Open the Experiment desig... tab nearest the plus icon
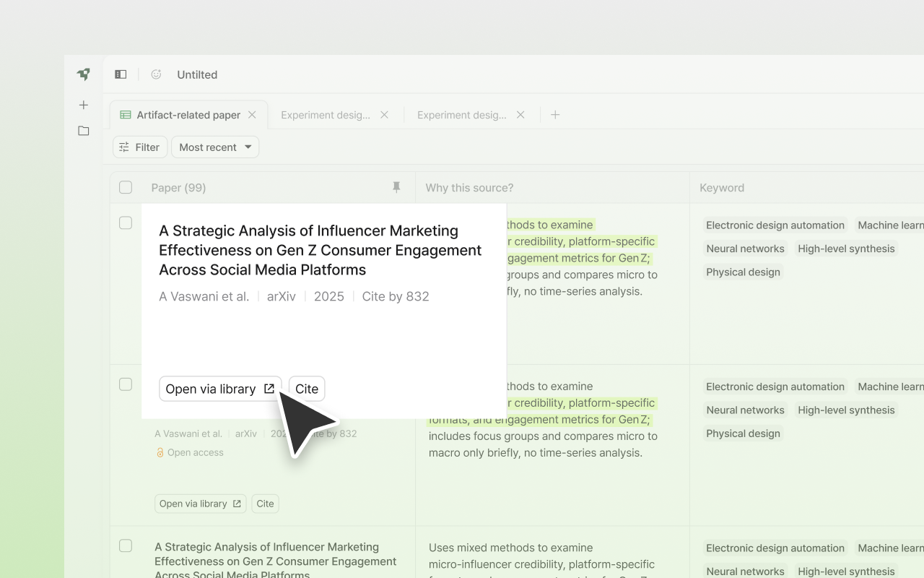 462,115
